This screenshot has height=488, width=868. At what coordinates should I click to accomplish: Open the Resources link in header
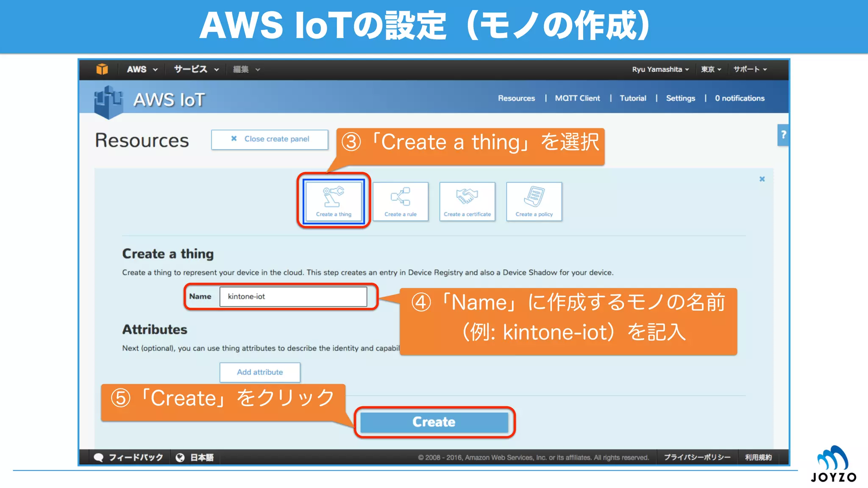[x=516, y=98]
